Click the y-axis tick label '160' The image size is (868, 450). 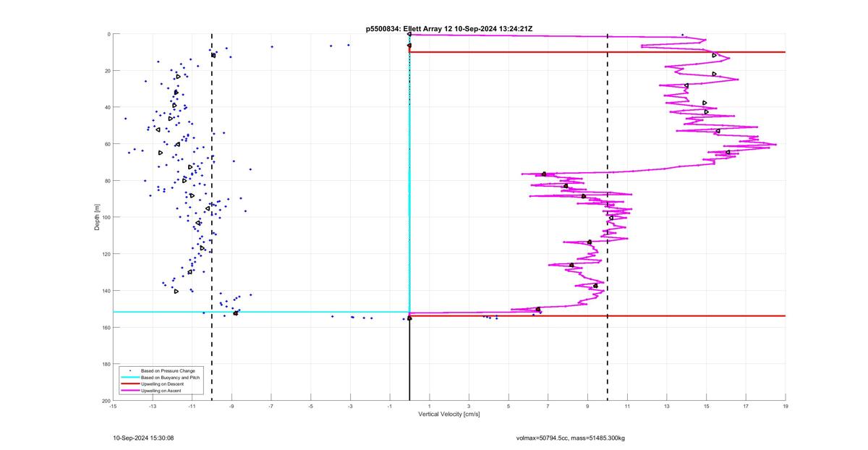point(106,327)
